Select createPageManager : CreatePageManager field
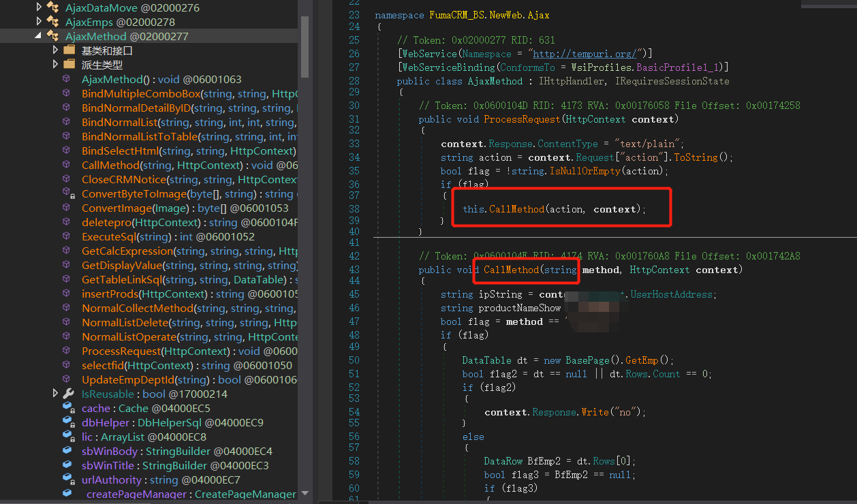Viewport: 857px width, 504px height. (191, 494)
